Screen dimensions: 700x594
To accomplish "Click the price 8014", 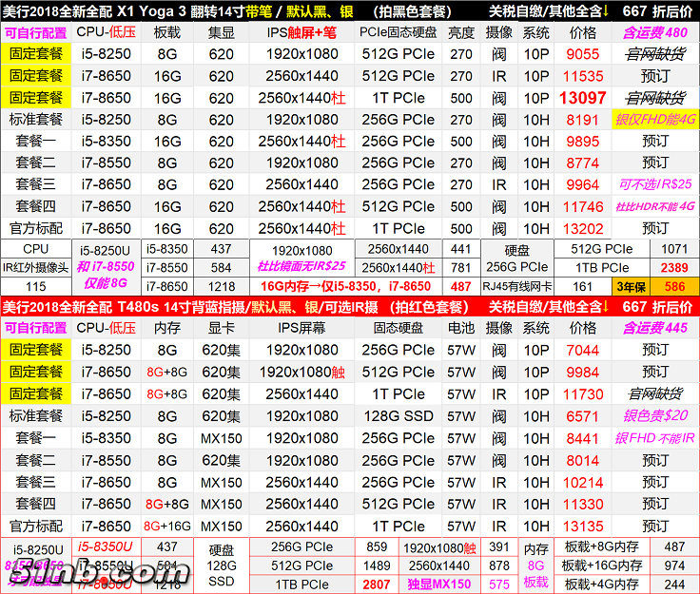I will (x=583, y=460).
